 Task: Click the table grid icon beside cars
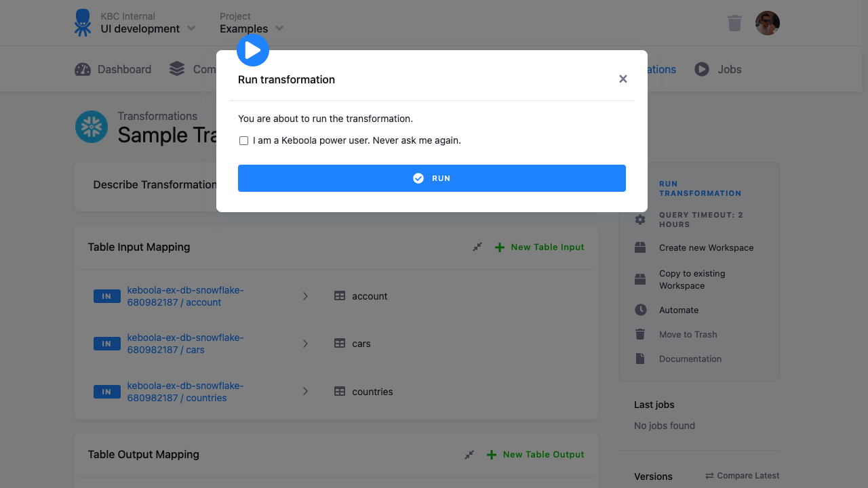(340, 344)
